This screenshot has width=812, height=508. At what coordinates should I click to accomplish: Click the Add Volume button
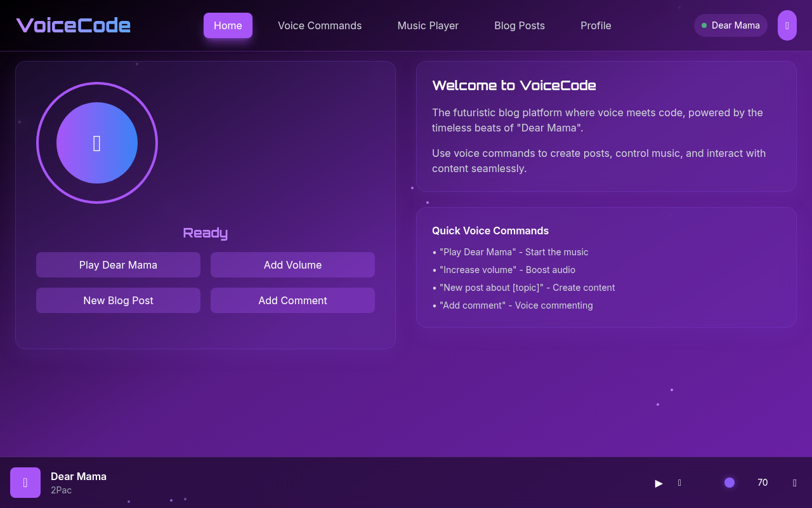coord(292,265)
